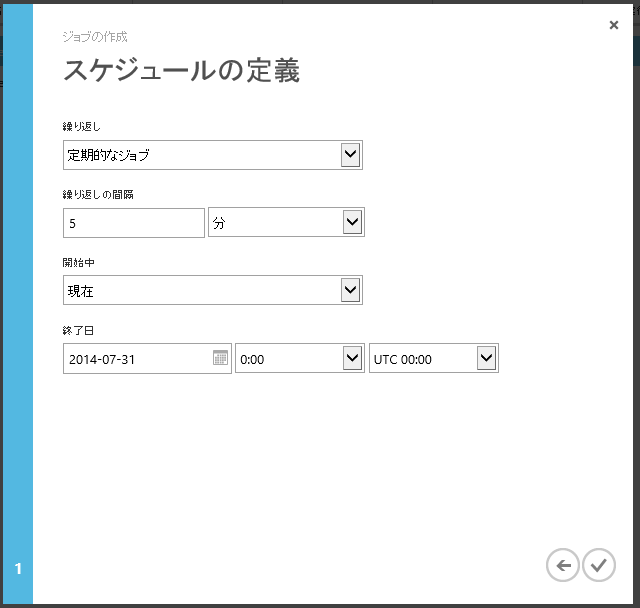Click the back arrow button

pos(563,565)
